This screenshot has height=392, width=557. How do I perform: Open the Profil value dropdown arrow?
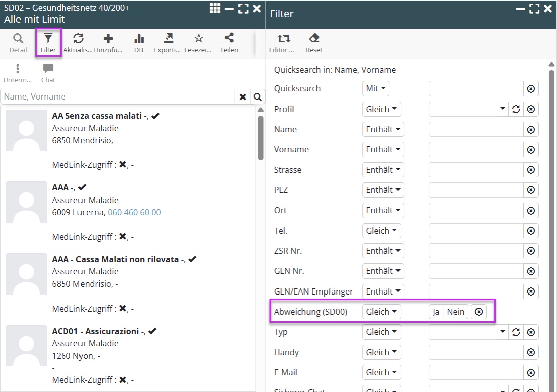502,109
